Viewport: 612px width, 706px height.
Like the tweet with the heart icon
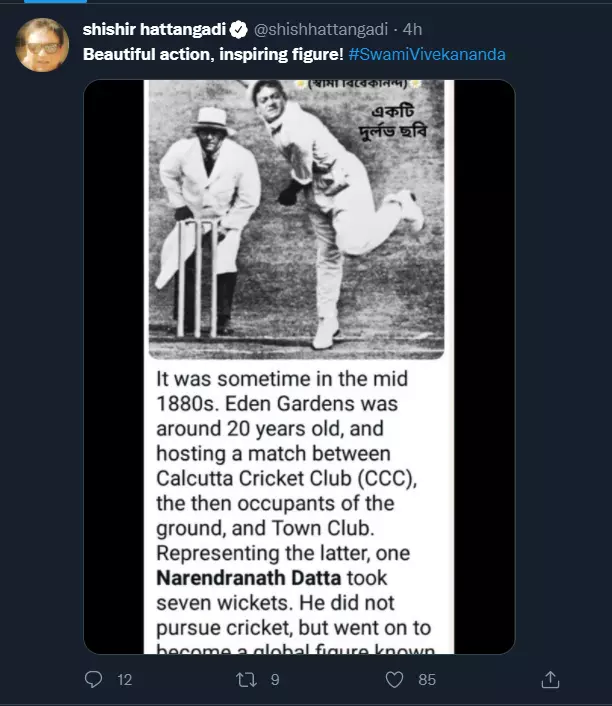pos(395,680)
